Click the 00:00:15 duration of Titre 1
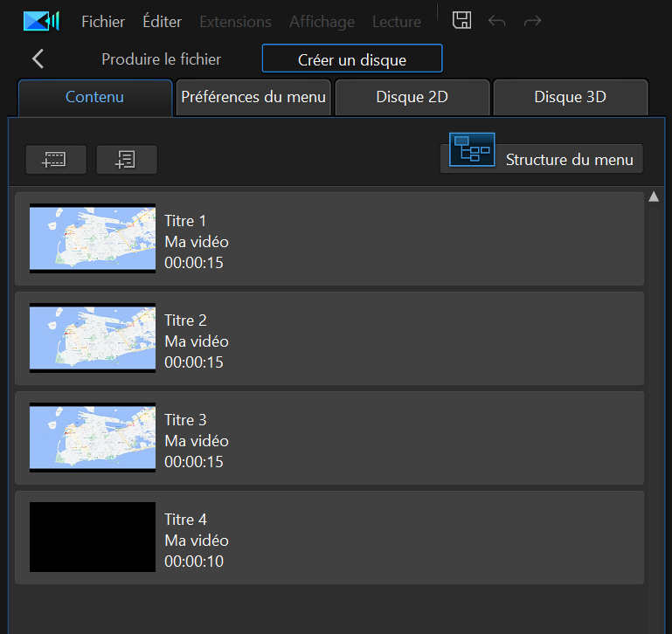This screenshot has width=672, height=634. coord(194,263)
